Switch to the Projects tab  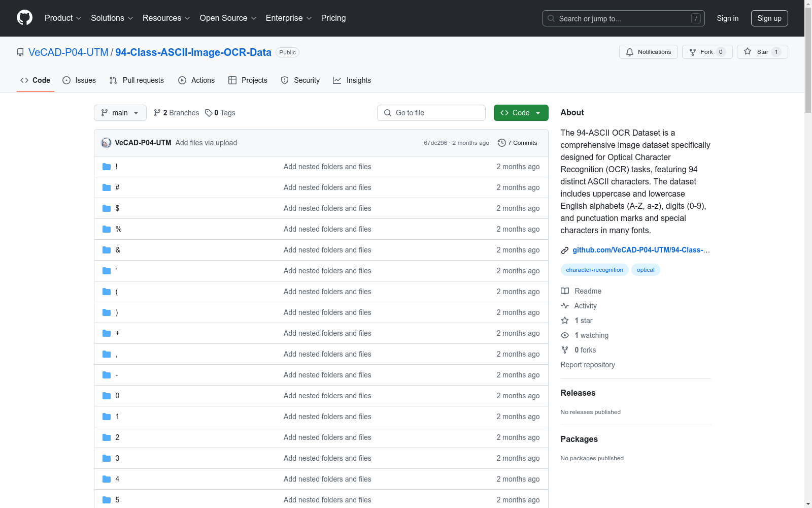[x=248, y=80]
